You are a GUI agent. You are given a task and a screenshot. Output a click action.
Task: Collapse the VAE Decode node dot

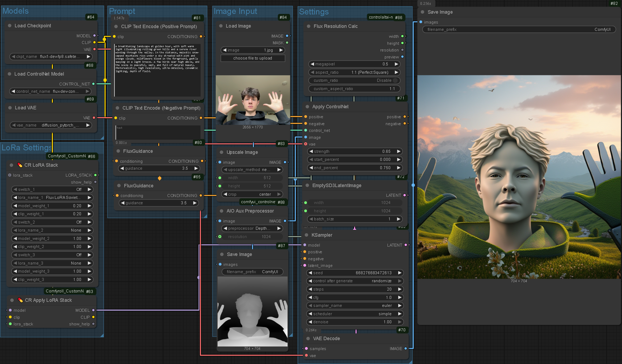[308, 339]
